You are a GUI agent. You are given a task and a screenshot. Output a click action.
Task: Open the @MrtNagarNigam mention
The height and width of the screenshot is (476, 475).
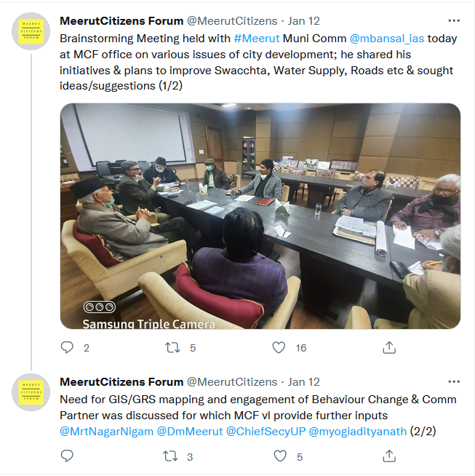point(106,432)
